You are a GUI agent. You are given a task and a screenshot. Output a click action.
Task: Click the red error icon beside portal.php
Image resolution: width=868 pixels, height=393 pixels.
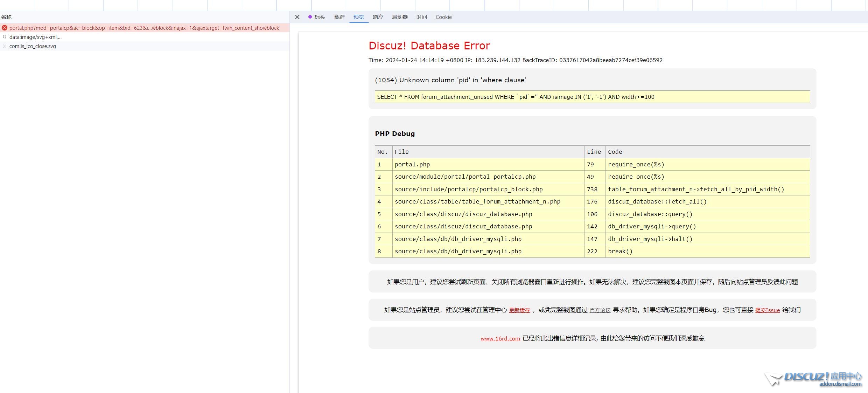5,28
